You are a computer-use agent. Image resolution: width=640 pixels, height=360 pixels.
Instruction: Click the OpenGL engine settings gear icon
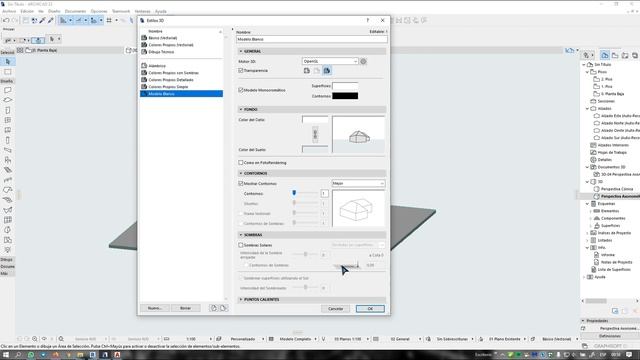pos(363,61)
